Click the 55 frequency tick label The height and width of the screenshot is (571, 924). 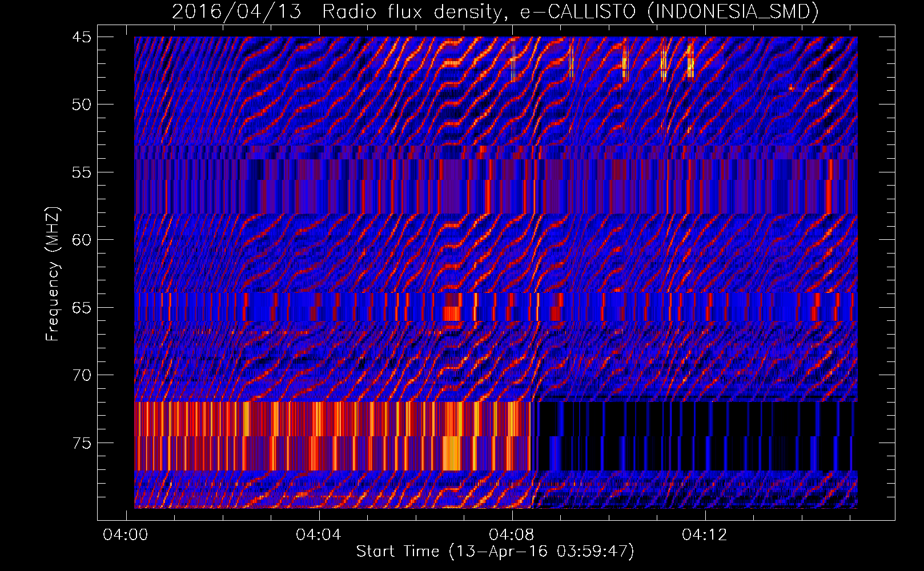coord(82,172)
